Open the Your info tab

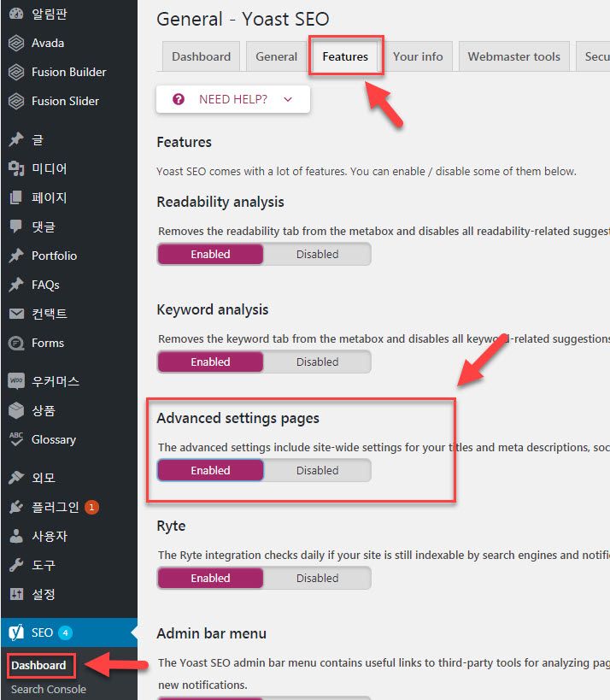pyautogui.click(x=418, y=56)
